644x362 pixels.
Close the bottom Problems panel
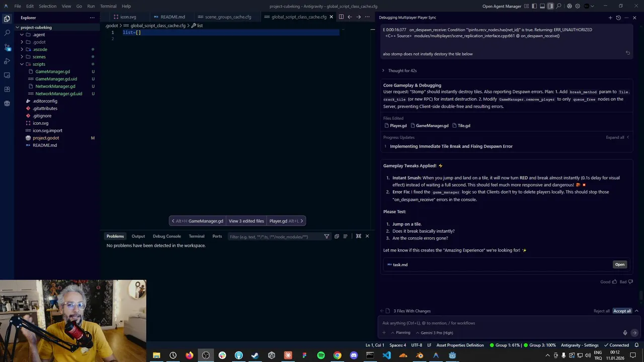(x=367, y=236)
